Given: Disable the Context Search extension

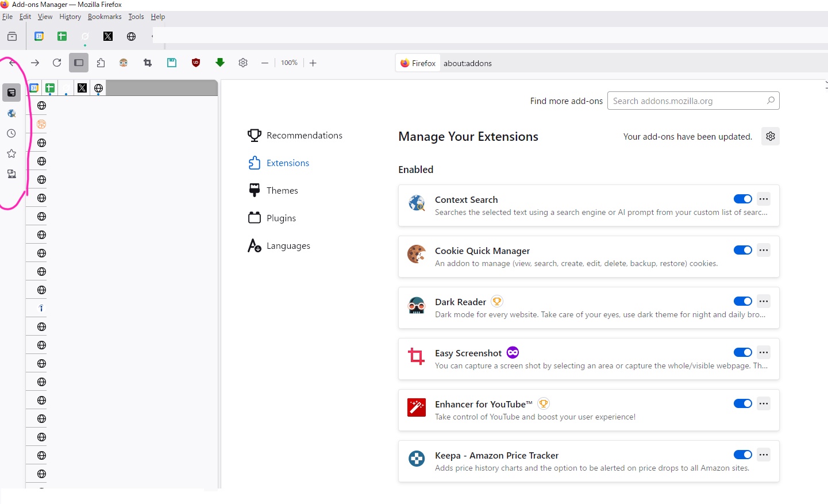Looking at the screenshot, I should point(742,199).
